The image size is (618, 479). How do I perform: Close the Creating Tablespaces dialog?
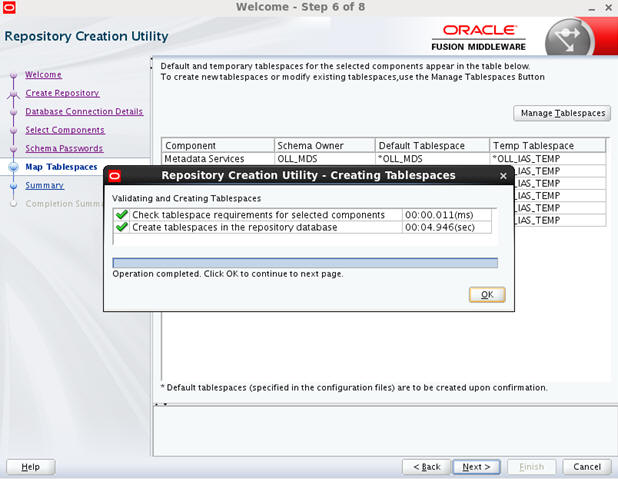[503, 176]
